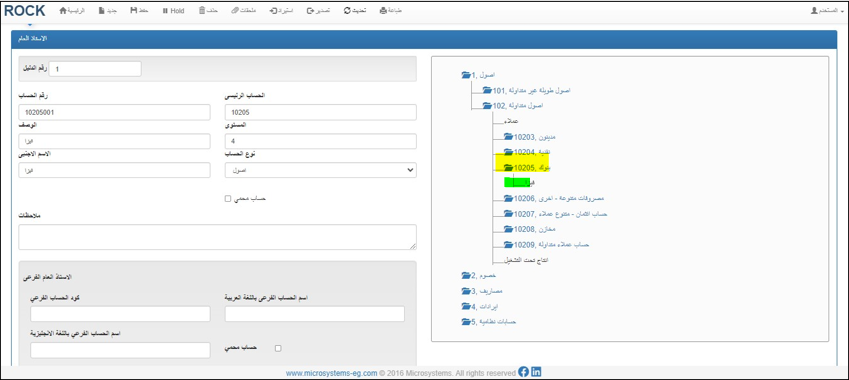The image size is (849, 380).
Task: Open the LinkedIn icon in the footer
Action: (536, 372)
